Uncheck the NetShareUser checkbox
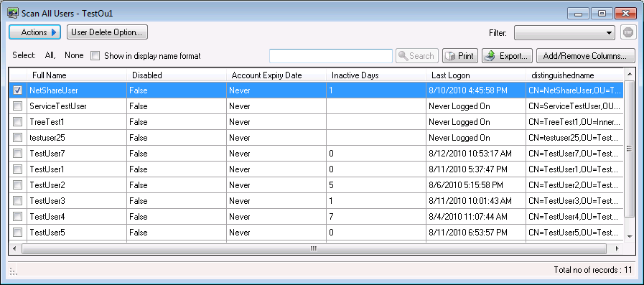This screenshot has width=644, height=285. [18, 90]
